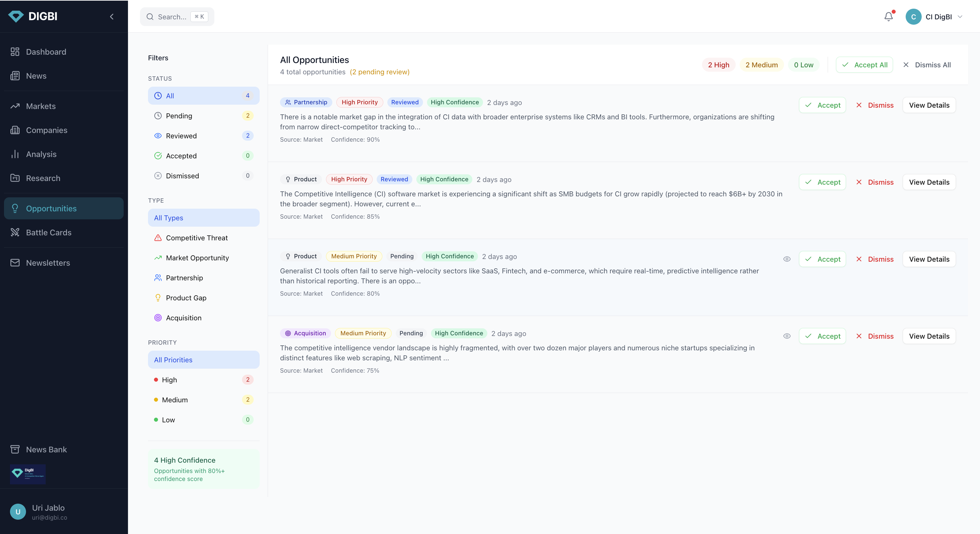
Task: Click the Accept All button
Action: point(864,65)
